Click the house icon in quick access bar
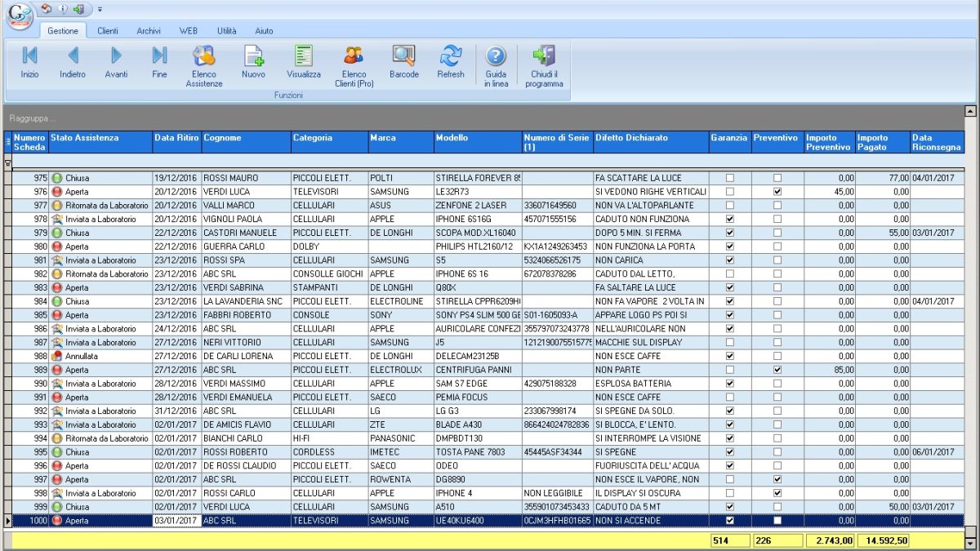The width and height of the screenshot is (980, 551). [47, 9]
